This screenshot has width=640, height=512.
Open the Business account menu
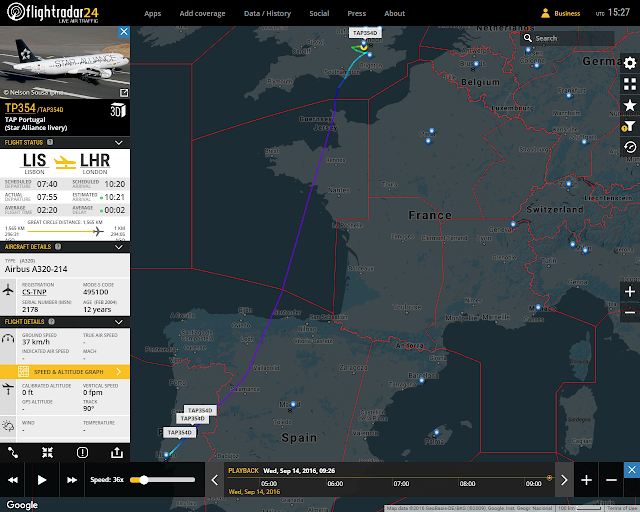click(560, 13)
